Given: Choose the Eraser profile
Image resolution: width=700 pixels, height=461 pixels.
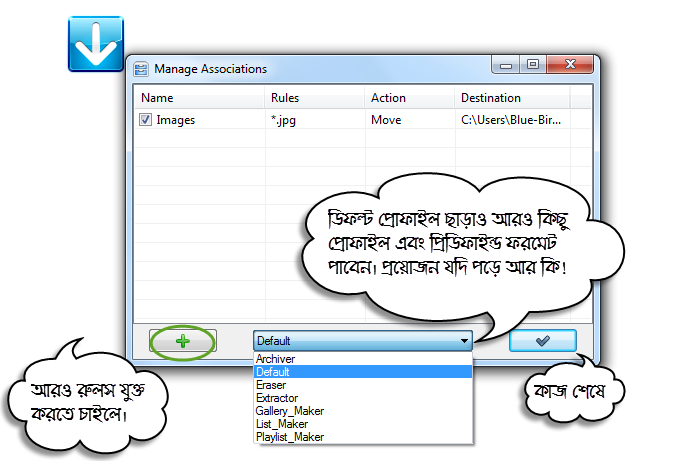Looking at the screenshot, I should [x=363, y=385].
